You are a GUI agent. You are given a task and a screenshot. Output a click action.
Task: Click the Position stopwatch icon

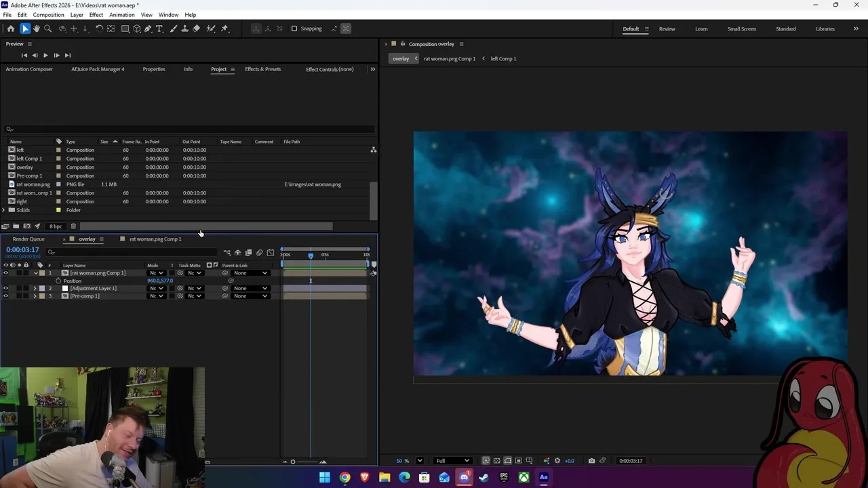[58, 281]
